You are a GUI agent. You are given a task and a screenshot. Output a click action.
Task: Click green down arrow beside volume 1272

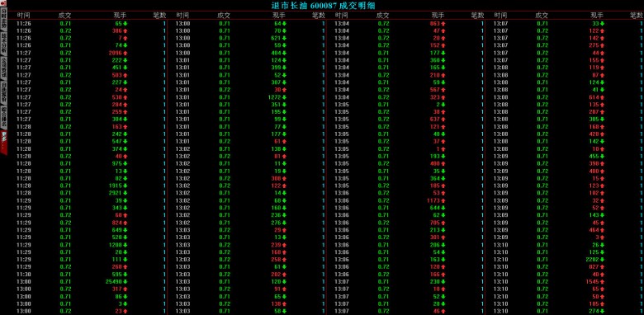tap(284, 97)
